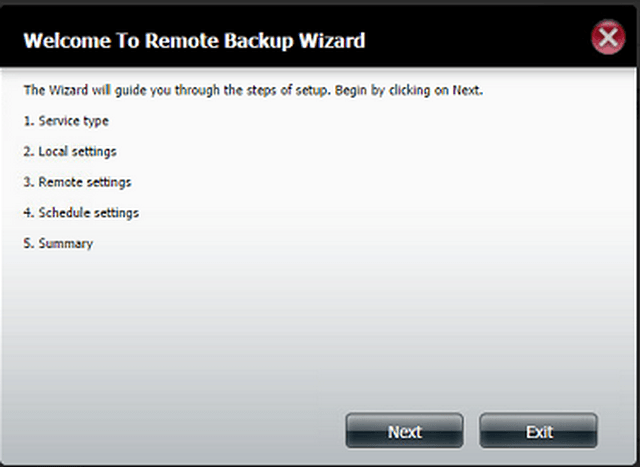Image resolution: width=640 pixels, height=467 pixels.
Task: Leave the Remote Backup Wizard via Exit
Action: [538, 431]
